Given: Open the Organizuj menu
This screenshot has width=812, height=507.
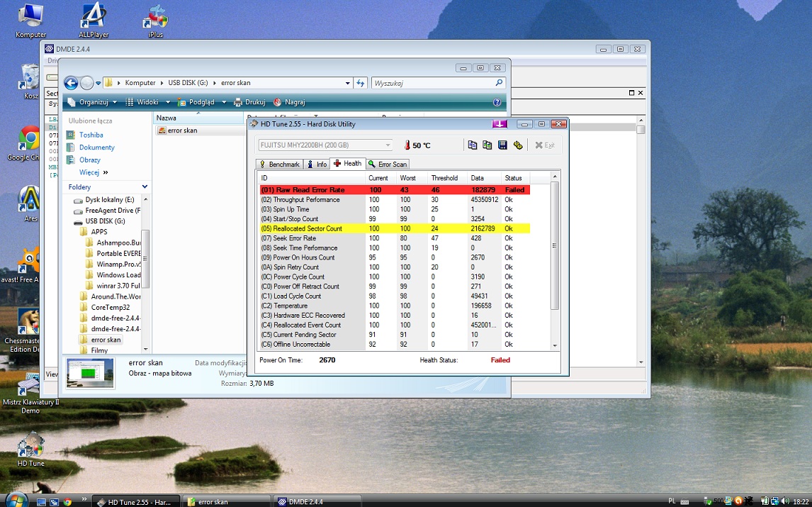Looking at the screenshot, I should pyautogui.click(x=92, y=102).
